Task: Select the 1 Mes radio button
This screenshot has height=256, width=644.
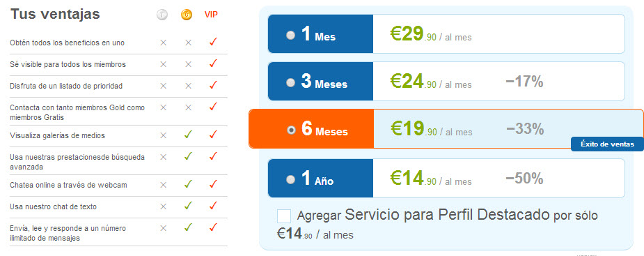Action: (290, 36)
